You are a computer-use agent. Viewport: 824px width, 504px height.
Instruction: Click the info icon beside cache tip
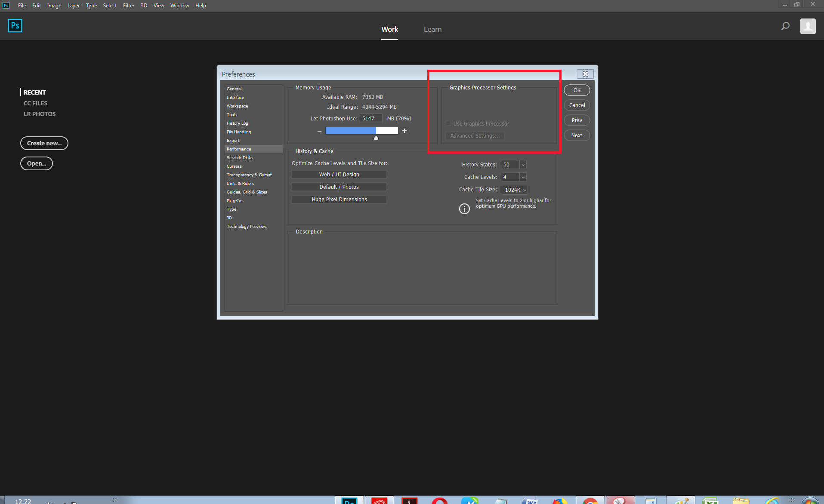coord(464,209)
